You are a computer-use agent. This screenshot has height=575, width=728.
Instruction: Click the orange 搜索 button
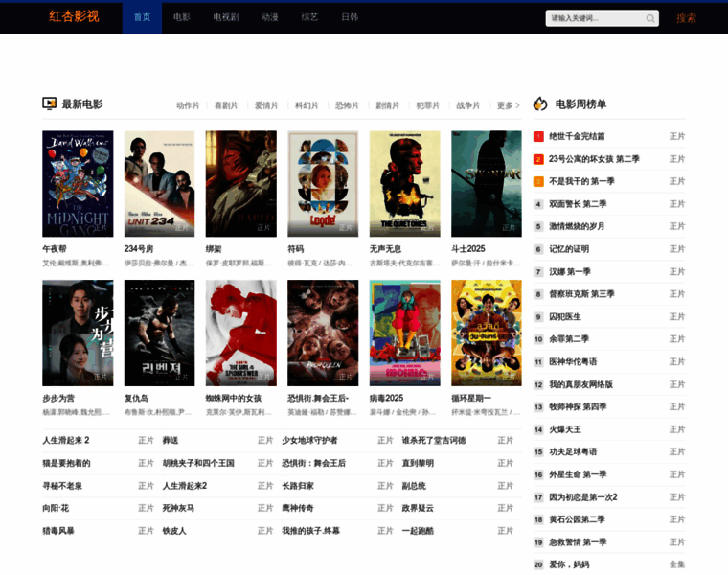686,18
